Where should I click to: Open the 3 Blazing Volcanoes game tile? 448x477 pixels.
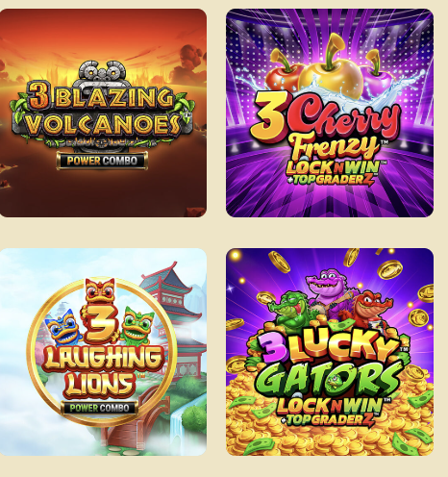(103, 113)
